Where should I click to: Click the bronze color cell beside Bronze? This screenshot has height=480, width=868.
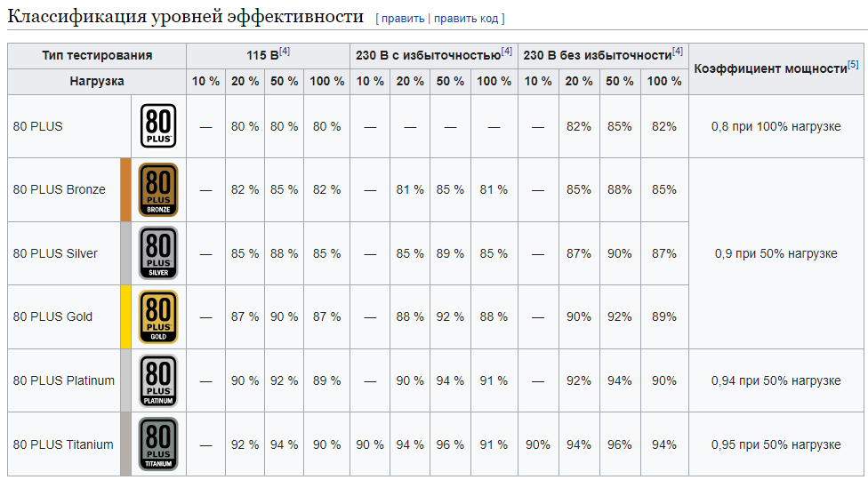[125, 189]
